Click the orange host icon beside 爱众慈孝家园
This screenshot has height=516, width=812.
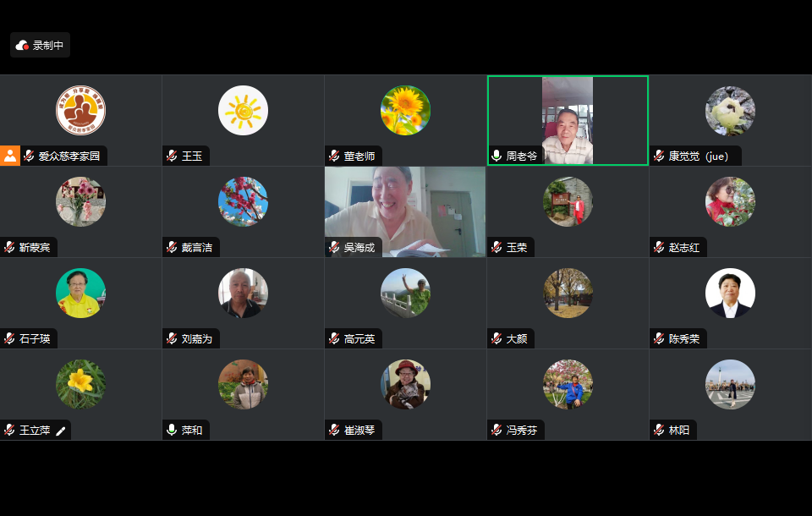point(10,156)
